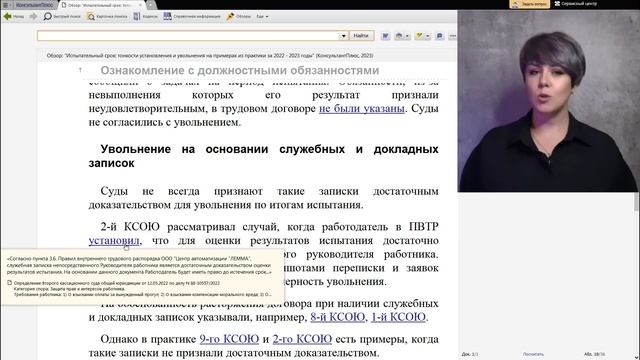Click inside the document search field
Viewport: 640px width, 360px height.
point(188,36)
